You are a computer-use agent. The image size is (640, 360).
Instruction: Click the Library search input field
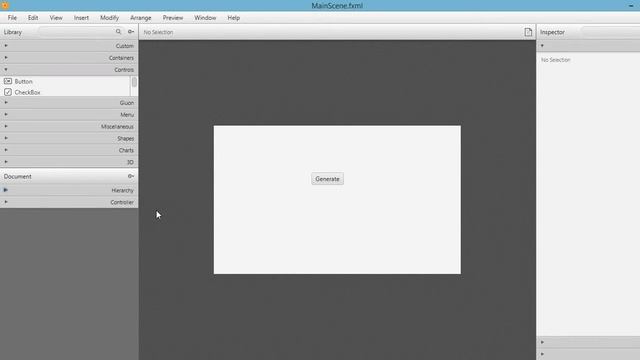click(x=80, y=32)
